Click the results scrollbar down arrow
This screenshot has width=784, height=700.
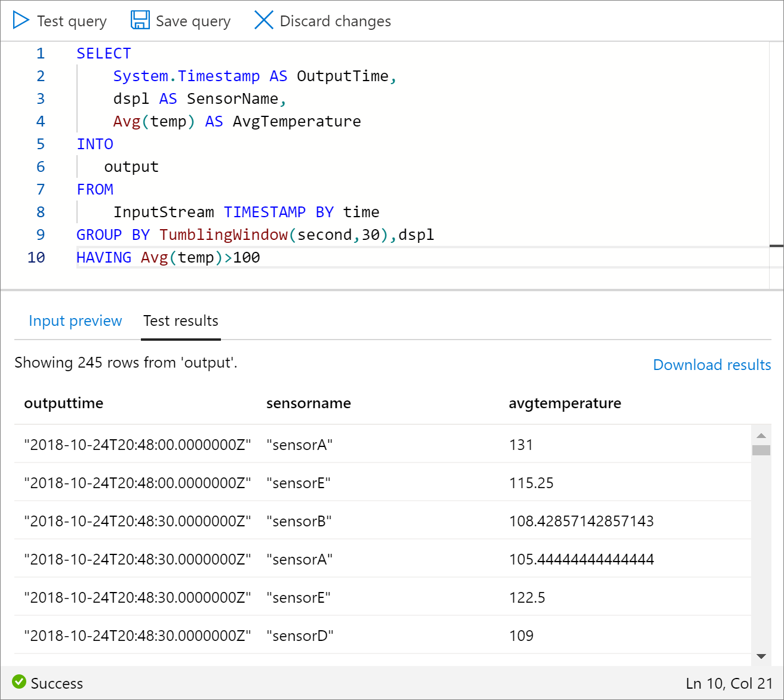[761, 656]
